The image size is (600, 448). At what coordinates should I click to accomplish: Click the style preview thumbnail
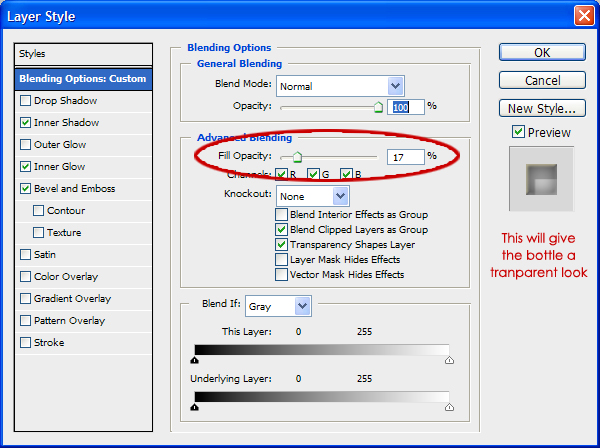(x=541, y=179)
